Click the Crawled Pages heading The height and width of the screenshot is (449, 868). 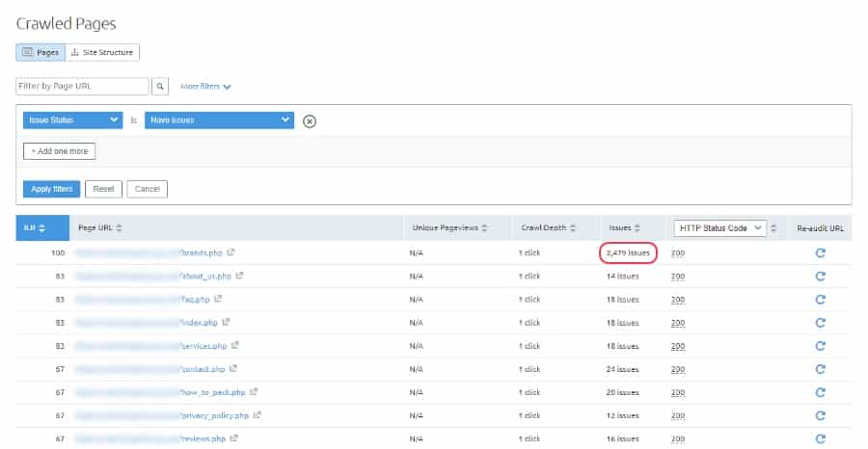[x=66, y=24]
